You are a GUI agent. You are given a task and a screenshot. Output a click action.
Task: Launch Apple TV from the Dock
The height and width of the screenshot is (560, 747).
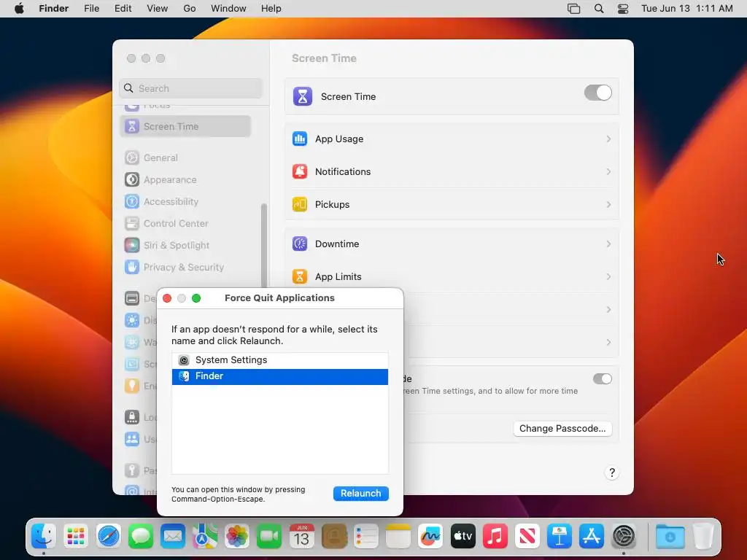(462, 537)
